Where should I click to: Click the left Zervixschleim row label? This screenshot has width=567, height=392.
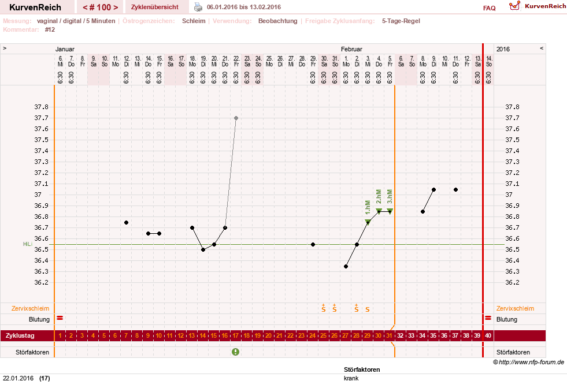31,308
